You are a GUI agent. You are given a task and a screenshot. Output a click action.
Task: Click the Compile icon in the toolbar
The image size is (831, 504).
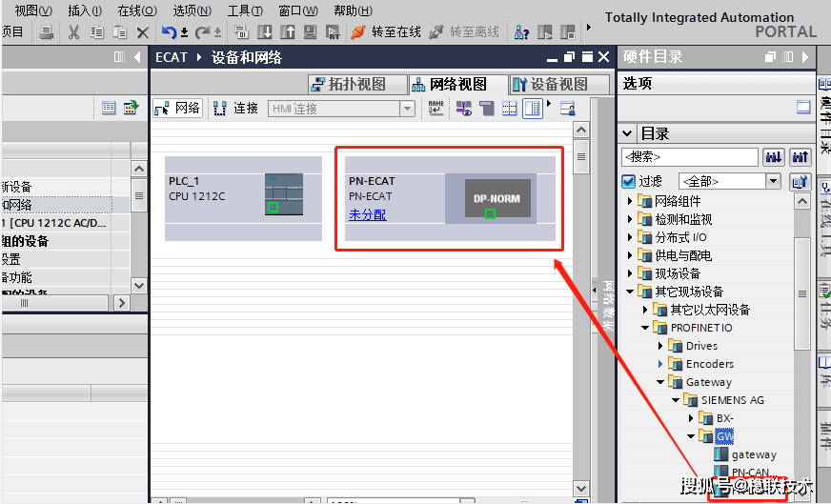[242, 32]
